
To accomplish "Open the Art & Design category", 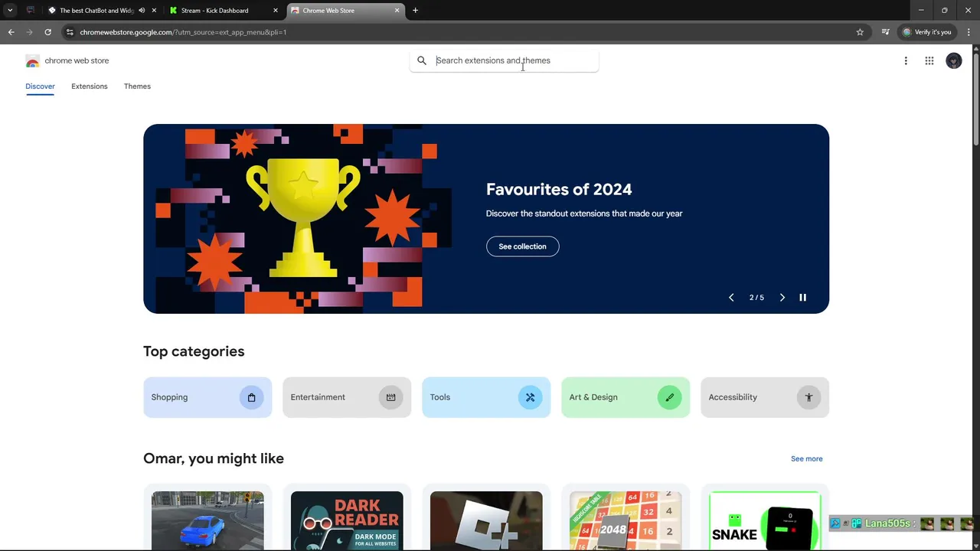I will (626, 397).
